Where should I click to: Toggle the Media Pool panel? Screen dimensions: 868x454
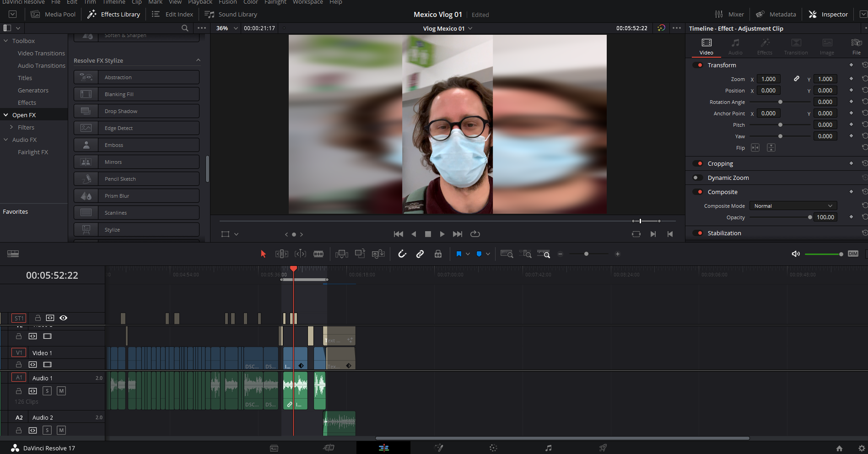(53, 14)
